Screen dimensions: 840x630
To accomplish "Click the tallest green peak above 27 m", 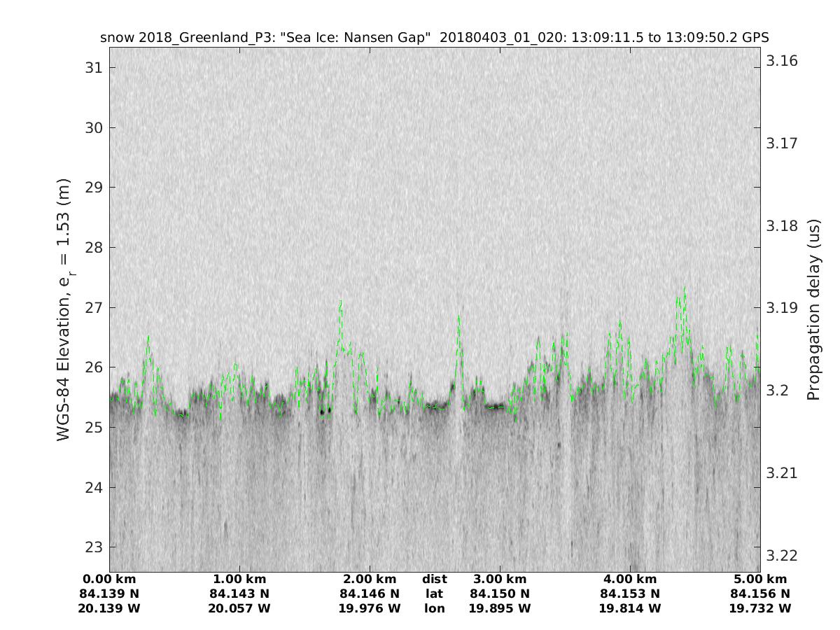I will point(684,288).
